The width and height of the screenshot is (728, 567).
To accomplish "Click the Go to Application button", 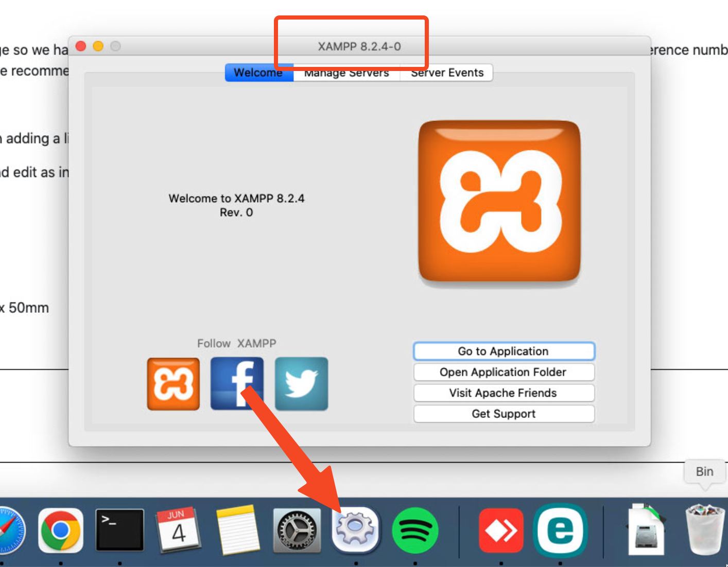I will pos(504,351).
